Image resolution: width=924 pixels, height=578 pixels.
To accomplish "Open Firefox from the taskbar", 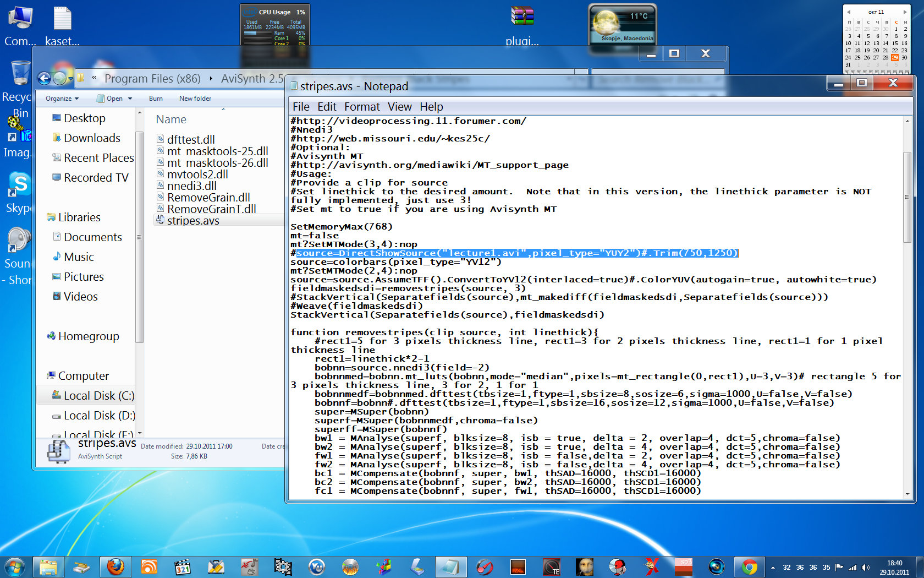I will pos(116,566).
